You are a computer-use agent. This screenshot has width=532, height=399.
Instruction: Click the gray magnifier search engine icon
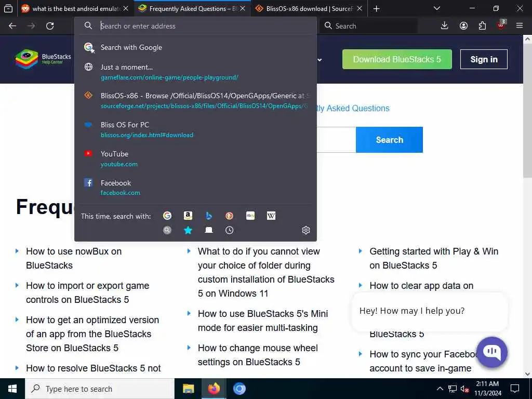point(167,230)
